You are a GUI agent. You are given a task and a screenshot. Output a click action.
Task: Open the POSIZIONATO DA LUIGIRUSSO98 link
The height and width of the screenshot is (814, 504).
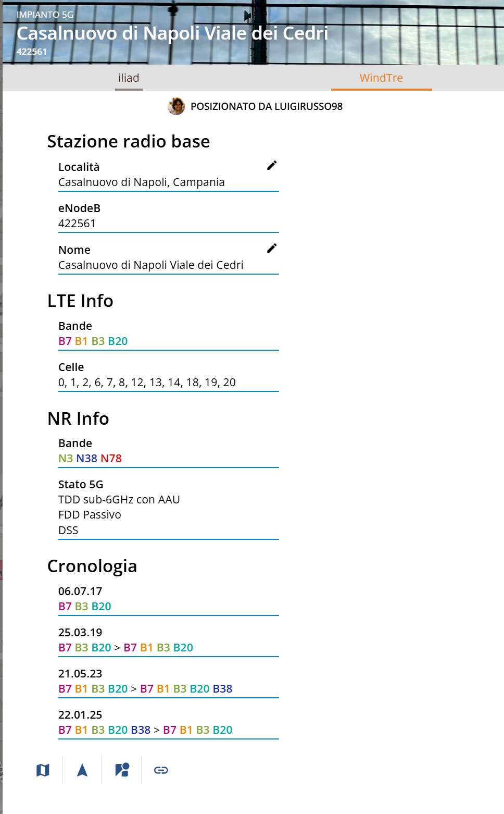(266, 106)
